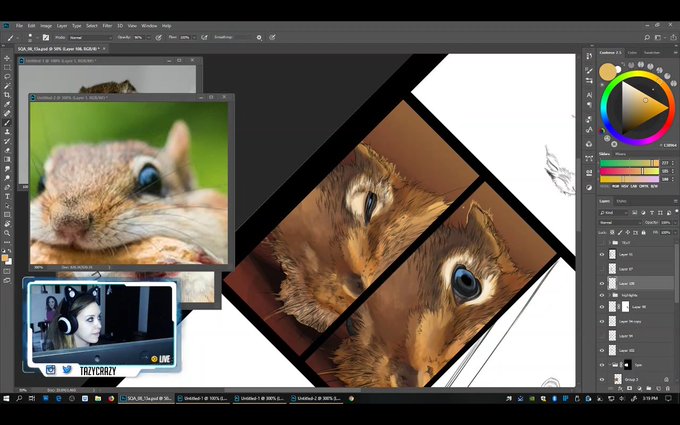Image resolution: width=680 pixels, height=425 pixels.
Task: Add layer mask from Layers panel bottom
Action: [x=630, y=388]
